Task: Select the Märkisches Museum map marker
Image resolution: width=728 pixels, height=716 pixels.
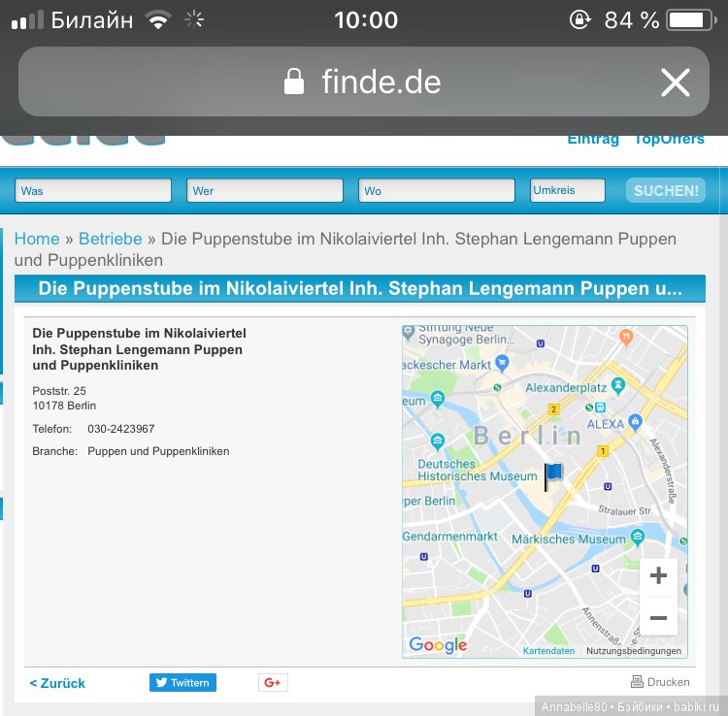Action: (637, 537)
